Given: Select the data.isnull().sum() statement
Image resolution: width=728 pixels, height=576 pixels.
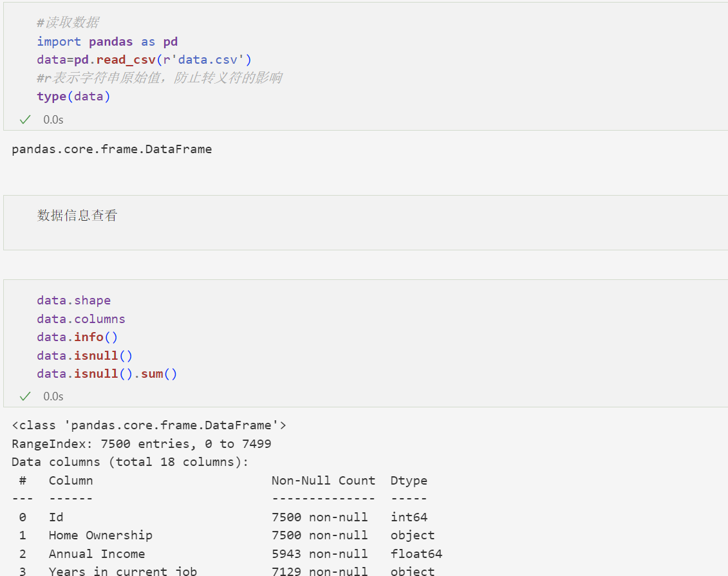Looking at the screenshot, I should [x=107, y=373].
